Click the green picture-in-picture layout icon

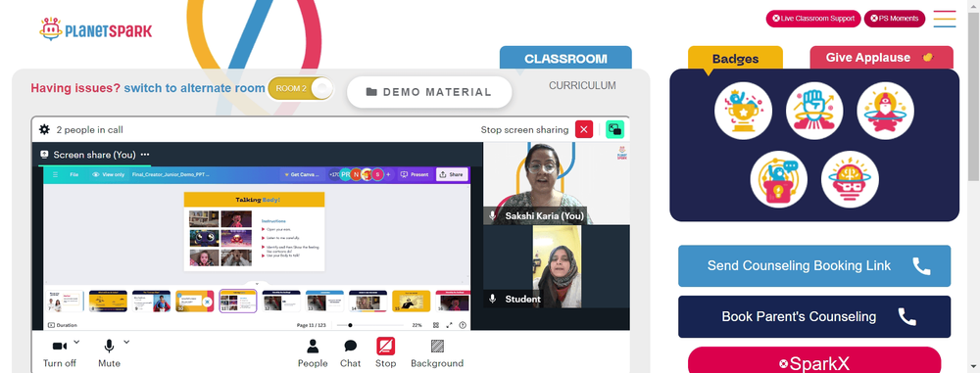pyautogui.click(x=615, y=129)
